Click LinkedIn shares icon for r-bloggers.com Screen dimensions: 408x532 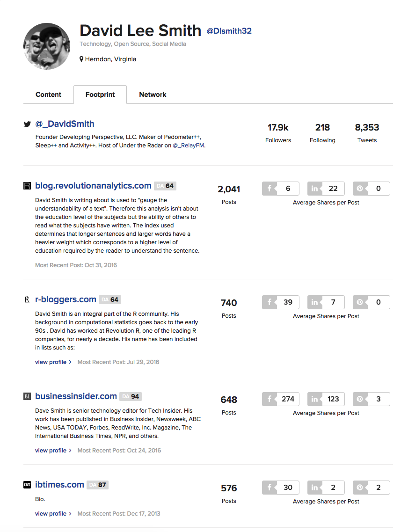click(314, 302)
